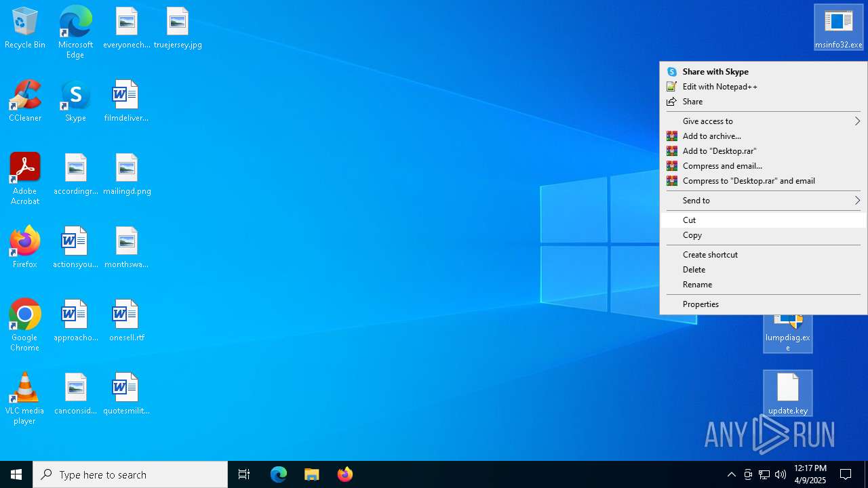Select the monthswa... image file icon
Screen dimensions: 868x488
(127, 248)
